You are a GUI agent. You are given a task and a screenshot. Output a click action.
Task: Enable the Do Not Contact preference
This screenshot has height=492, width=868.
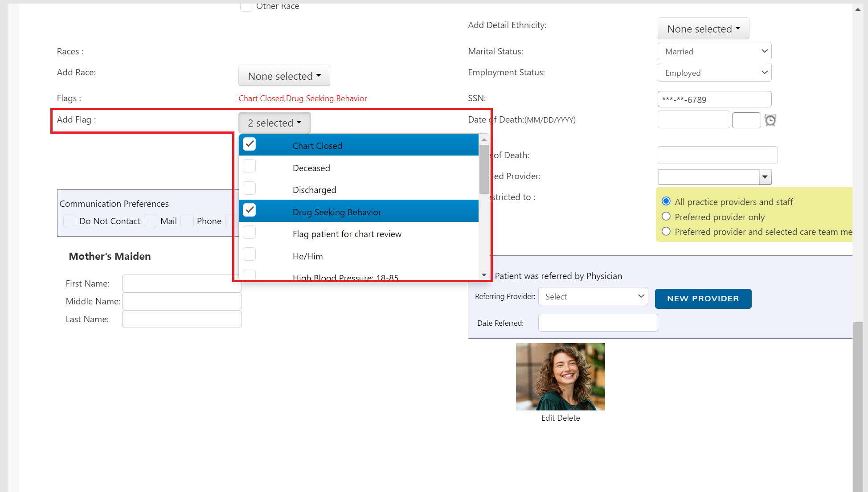point(70,221)
